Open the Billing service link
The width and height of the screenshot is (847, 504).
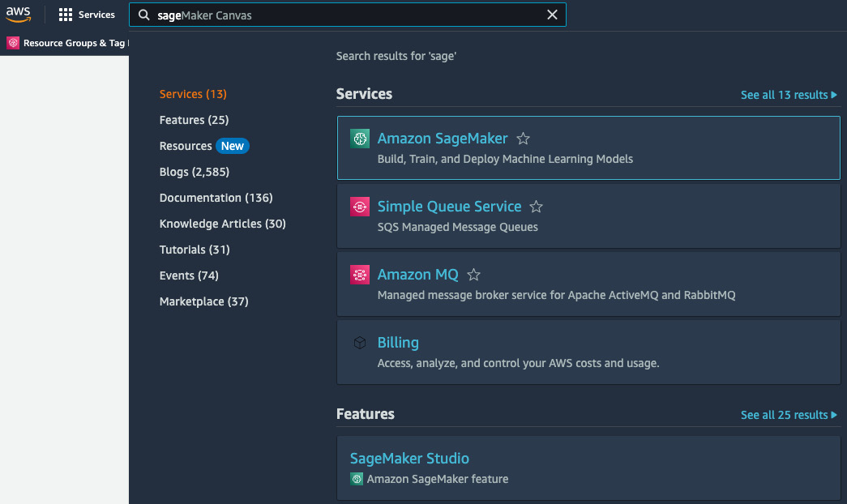398,343
